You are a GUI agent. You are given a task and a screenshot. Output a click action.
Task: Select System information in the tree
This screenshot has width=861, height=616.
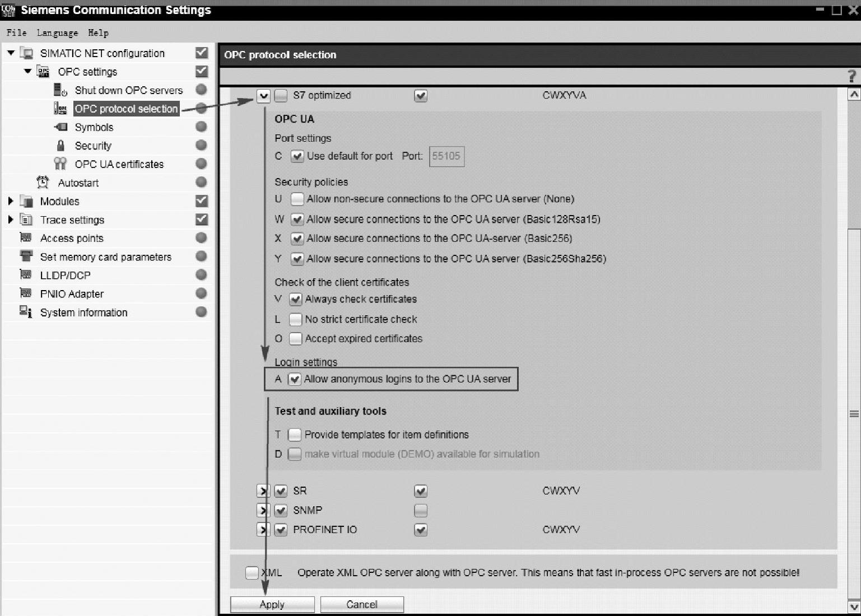tap(84, 312)
